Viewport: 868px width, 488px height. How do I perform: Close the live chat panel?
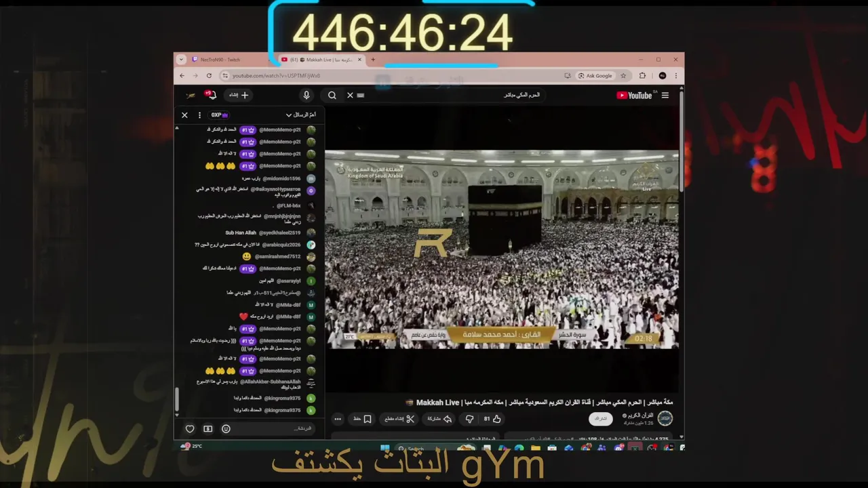coord(184,115)
